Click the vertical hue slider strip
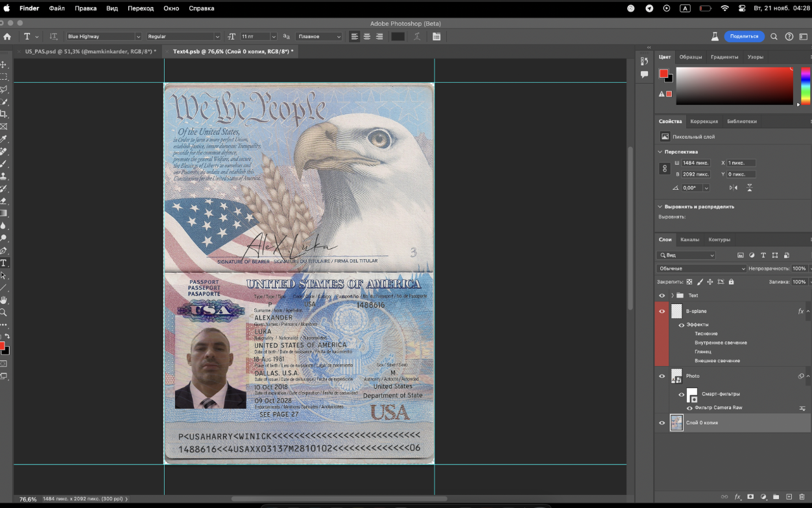Image resolution: width=812 pixels, height=508 pixels. (x=805, y=86)
